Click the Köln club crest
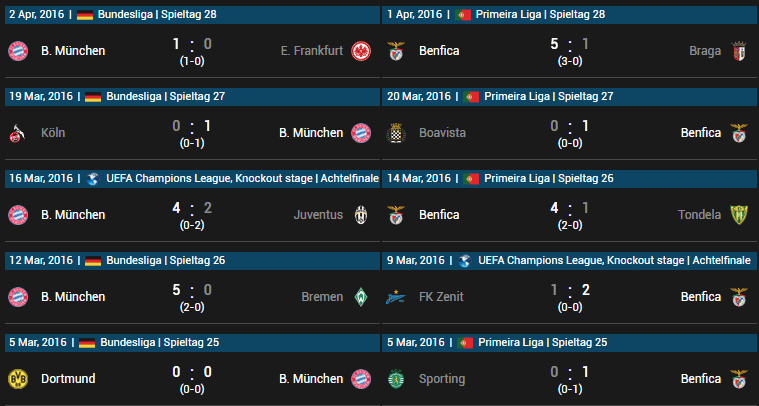759x406 pixels. point(17,133)
